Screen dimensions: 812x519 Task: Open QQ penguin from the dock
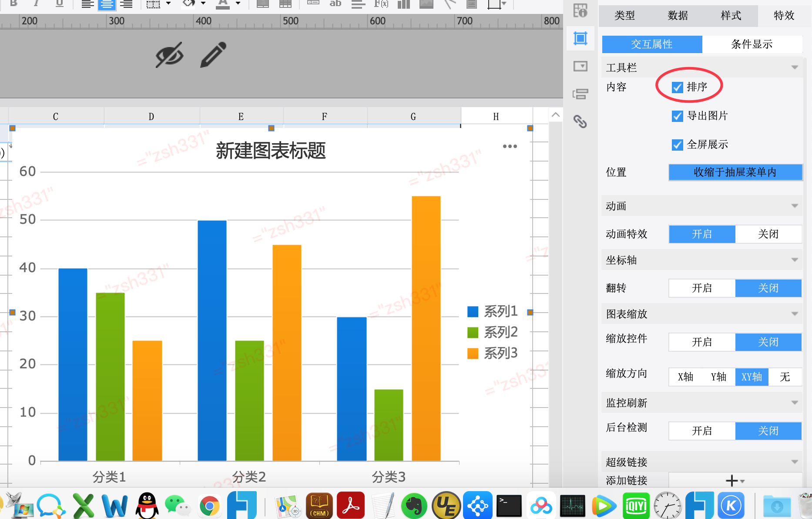[x=147, y=506]
